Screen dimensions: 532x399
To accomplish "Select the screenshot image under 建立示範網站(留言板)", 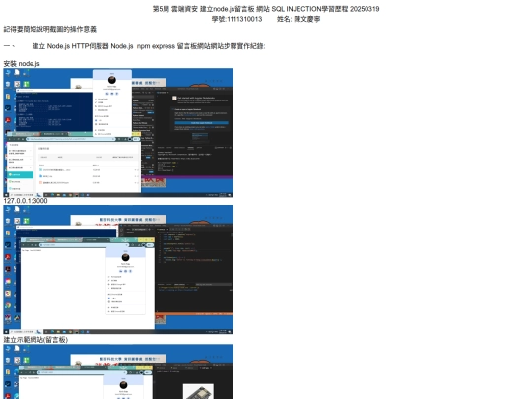I will coord(118,371).
